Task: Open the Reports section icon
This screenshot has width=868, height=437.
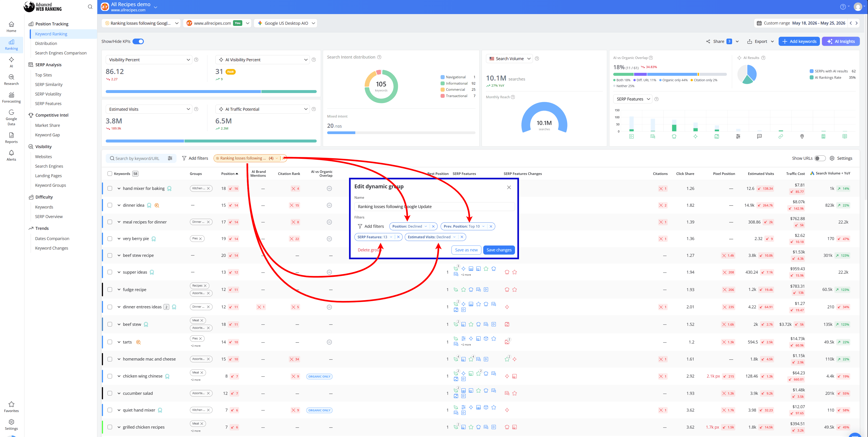Action: [11, 138]
